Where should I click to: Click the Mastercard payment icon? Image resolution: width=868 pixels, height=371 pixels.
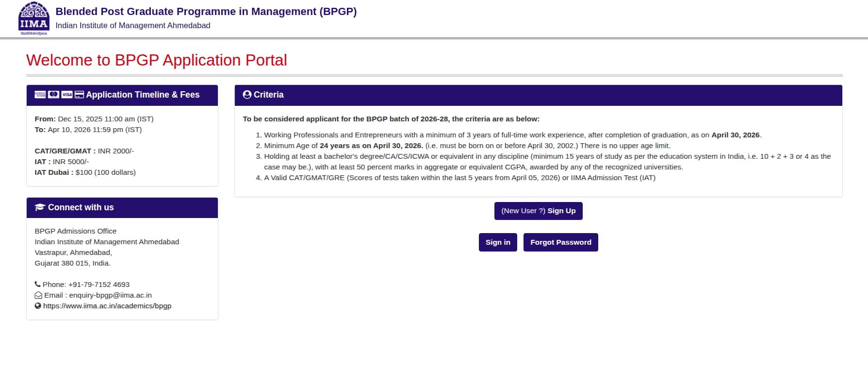coord(53,95)
